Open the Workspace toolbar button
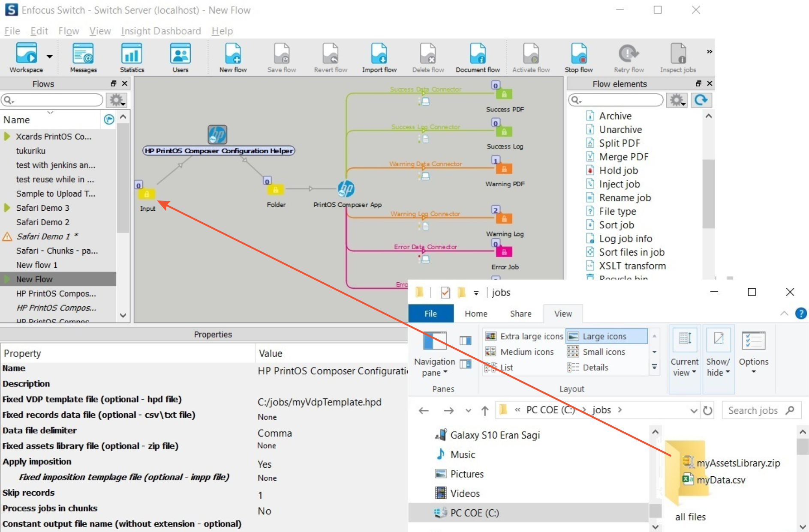Viewport: 809px width, 532px height. tap(26, 58)
